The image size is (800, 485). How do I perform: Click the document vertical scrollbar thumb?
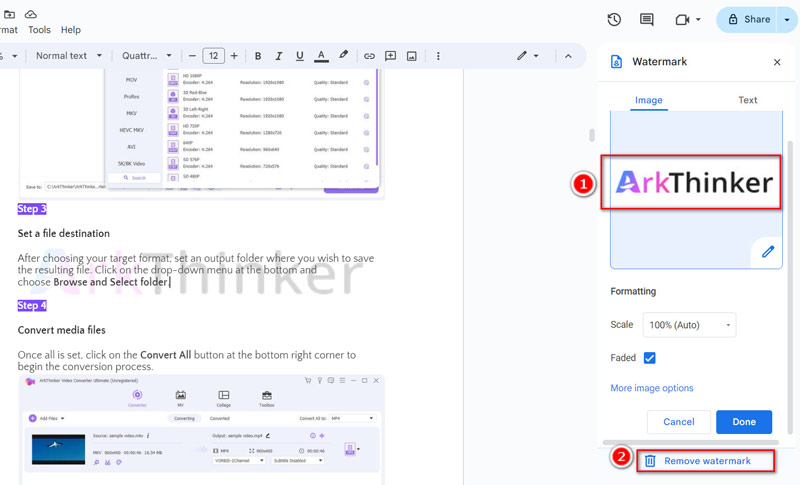pos(592,135)
